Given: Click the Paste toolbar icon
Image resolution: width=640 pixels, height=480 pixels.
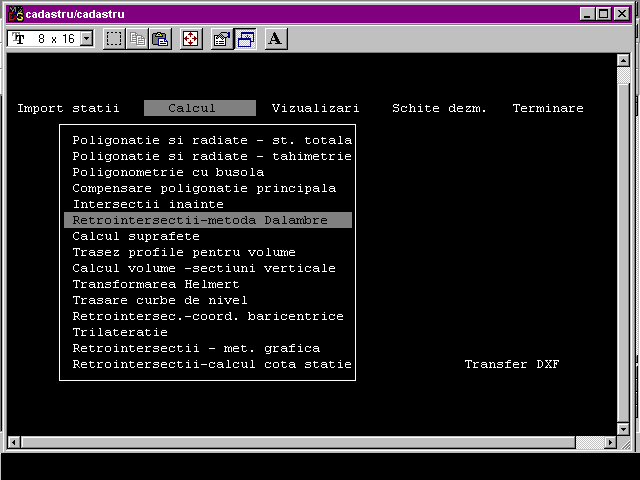Looking at the screenshot, I should pyautogui.click(x=159, y=39).
